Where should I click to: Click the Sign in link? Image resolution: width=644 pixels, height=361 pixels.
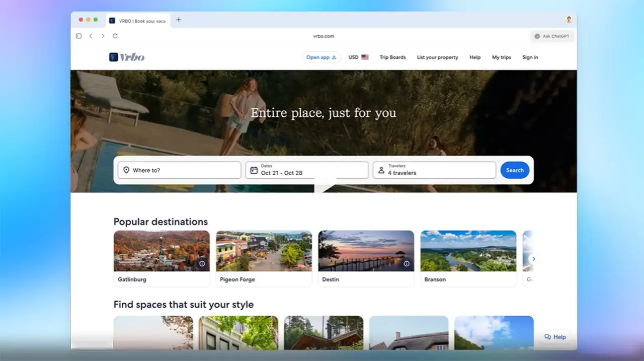tap(530, 57)
